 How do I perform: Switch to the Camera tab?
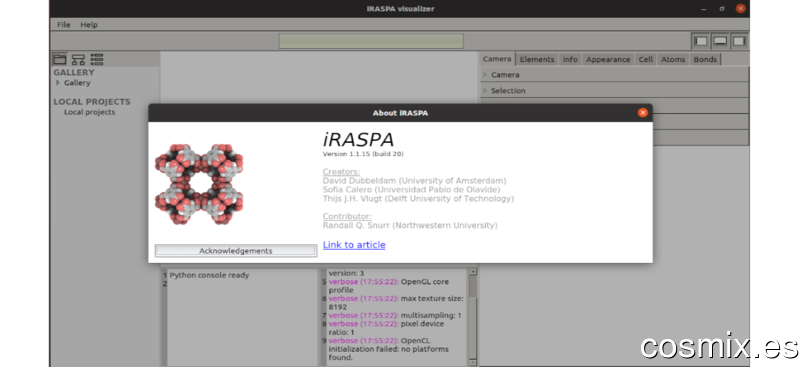(497, 59)
